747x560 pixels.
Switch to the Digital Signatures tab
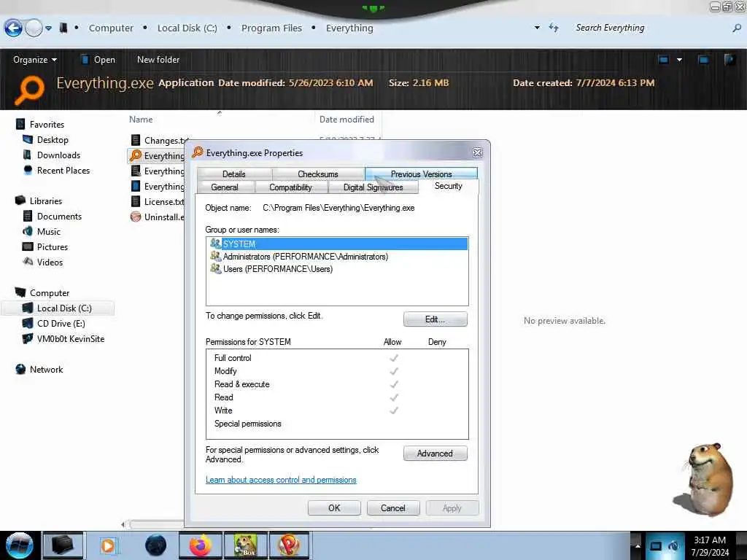pyautogui.click(x=373, y=187)
